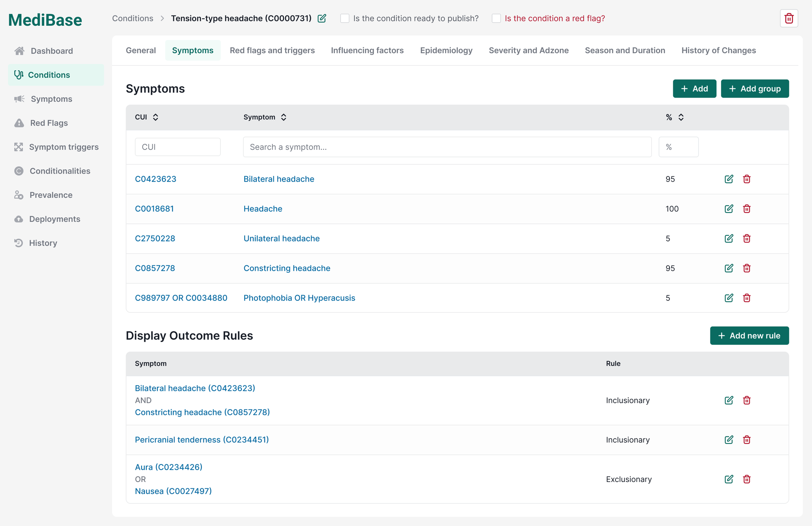Click the Add new rule button

tap(749, 335)
